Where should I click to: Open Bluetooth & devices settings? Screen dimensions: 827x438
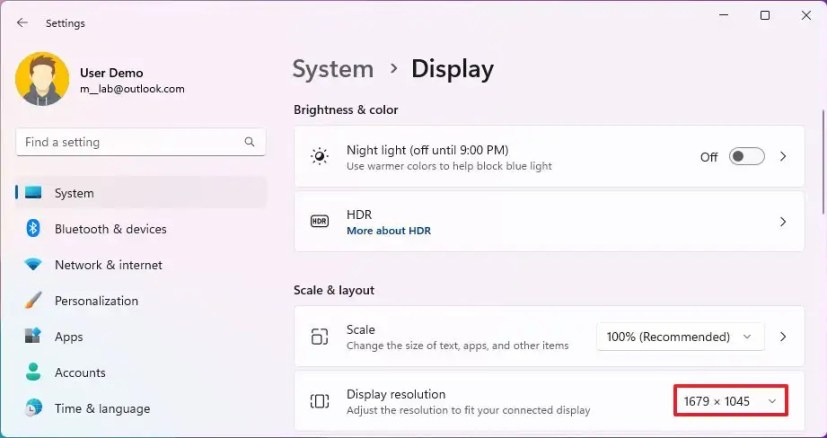coord(141,229)
